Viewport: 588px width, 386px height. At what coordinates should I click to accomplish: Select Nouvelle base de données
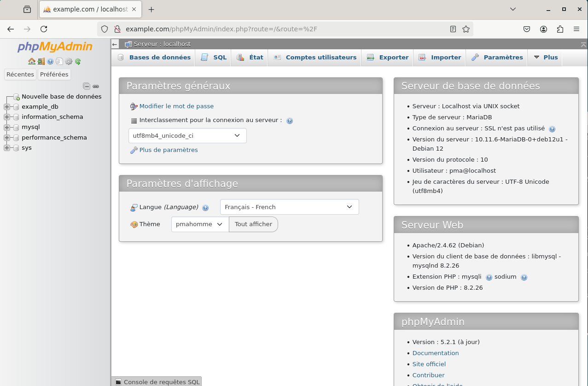(x=62, y=97)
